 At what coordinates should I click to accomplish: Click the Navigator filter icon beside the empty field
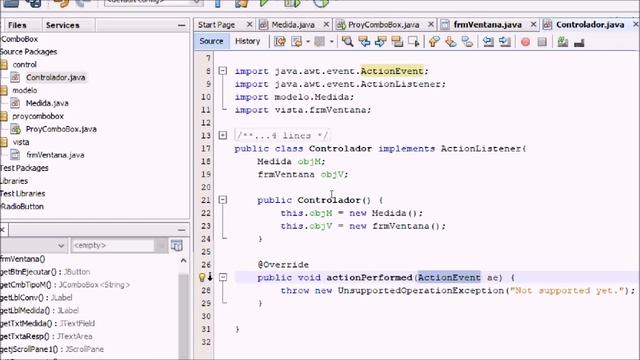coord(177,245)
